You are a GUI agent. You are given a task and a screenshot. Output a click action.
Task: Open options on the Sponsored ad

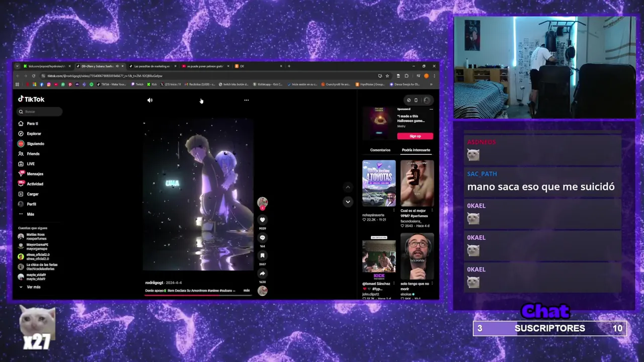coord(431,109)
